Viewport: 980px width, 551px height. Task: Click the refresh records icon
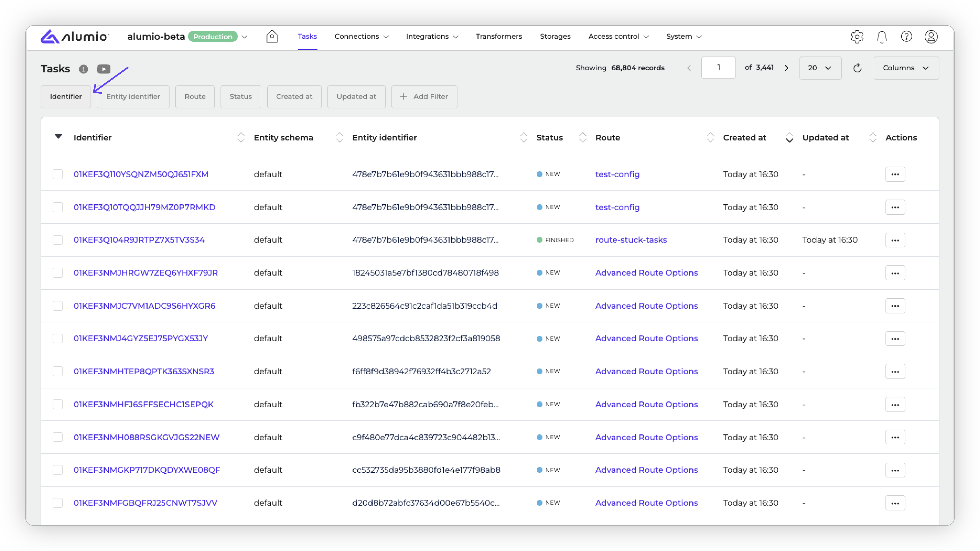857,68
